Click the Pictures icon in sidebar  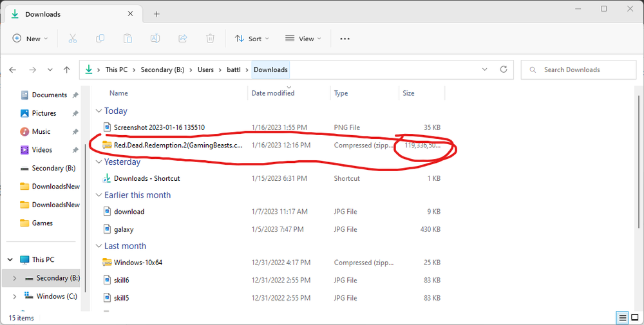[24, 113]
